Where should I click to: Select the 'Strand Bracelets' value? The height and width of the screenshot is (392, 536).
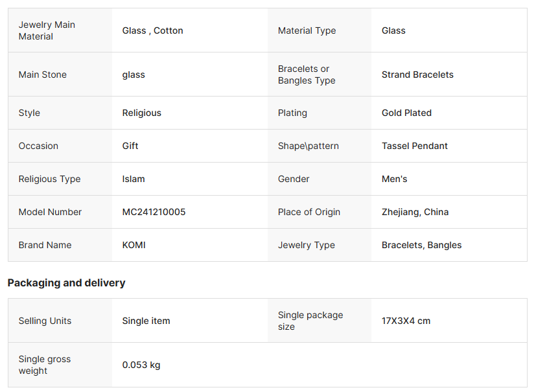[x=417, y=75]
